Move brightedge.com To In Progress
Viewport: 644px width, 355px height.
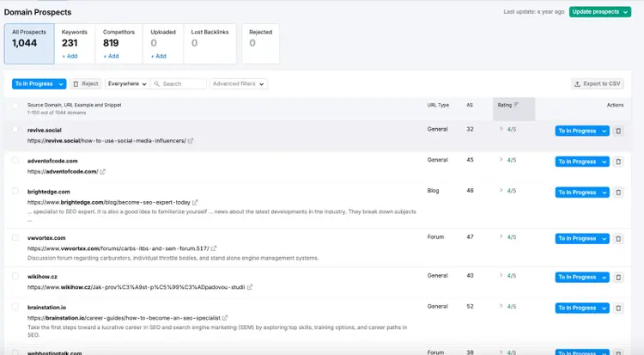coord(577,193)
